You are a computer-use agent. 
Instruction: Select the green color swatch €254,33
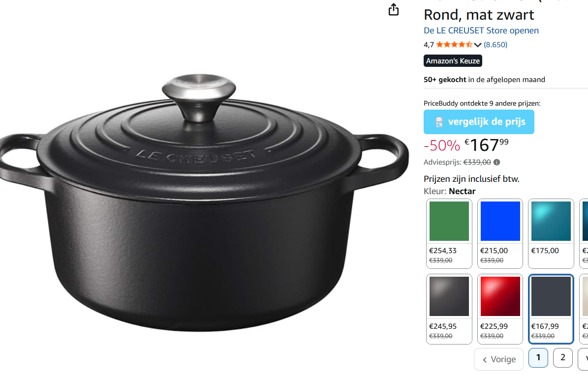click(449, 233)
